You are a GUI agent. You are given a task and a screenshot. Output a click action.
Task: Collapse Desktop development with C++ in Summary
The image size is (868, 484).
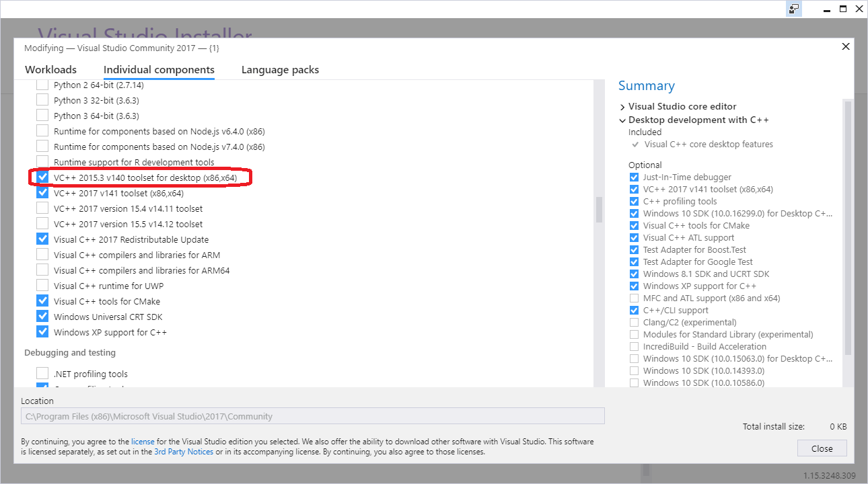622,120
